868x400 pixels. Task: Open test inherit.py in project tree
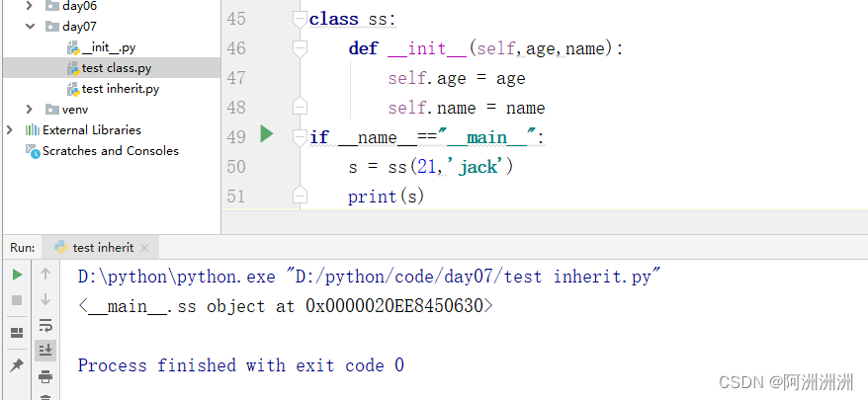point(120,89)
